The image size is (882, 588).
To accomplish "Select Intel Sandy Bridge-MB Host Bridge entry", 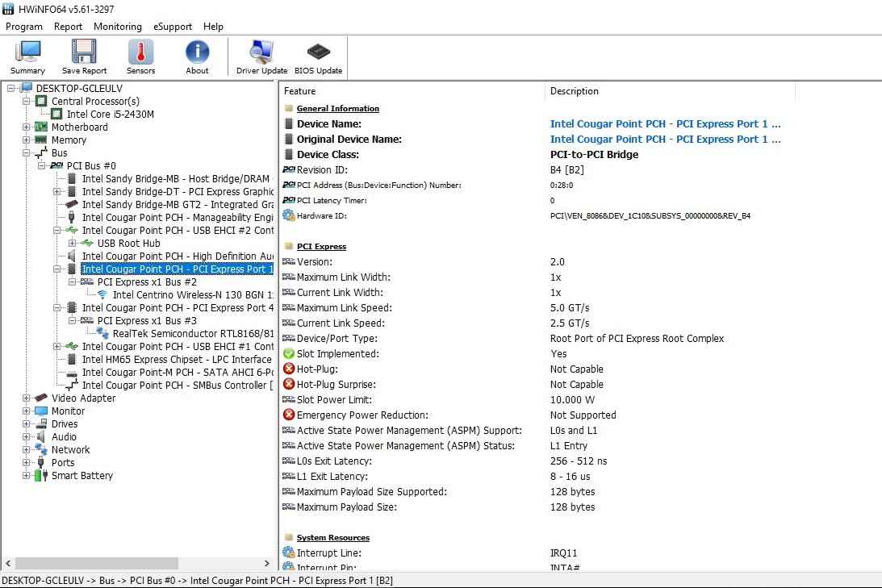I will 178,179.
